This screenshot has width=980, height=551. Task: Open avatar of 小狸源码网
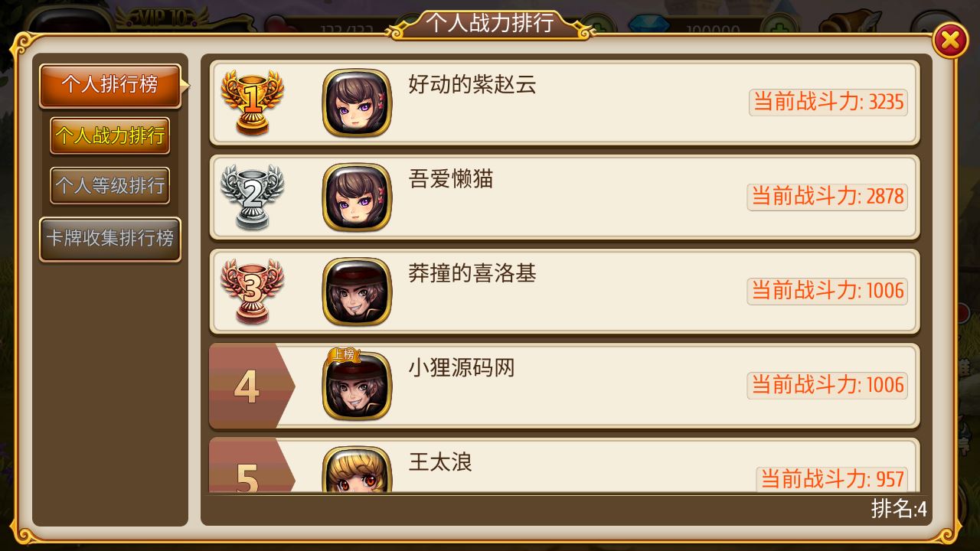357,386
